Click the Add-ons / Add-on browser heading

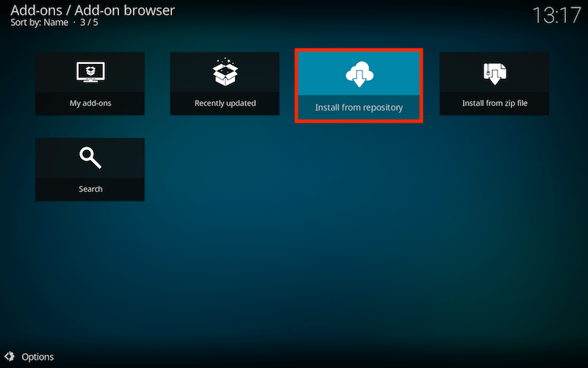[x=93, y=10]
